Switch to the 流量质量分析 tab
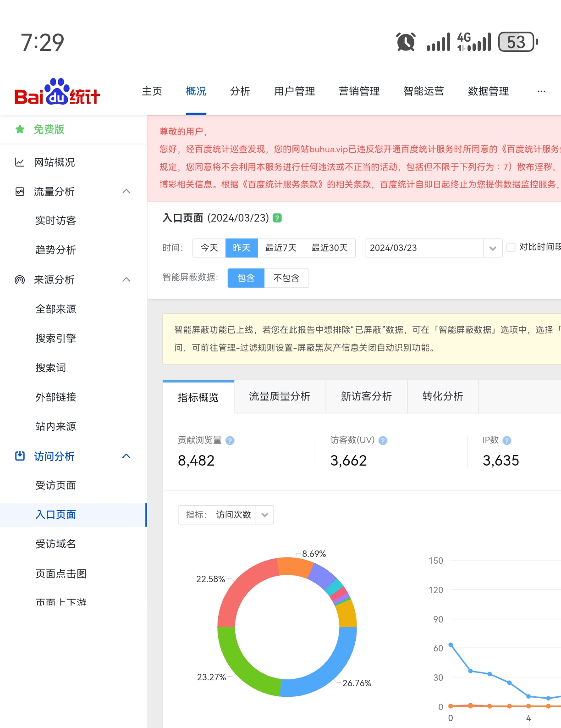Viewport: 561px width, 728px height. [x=280, y=396]
